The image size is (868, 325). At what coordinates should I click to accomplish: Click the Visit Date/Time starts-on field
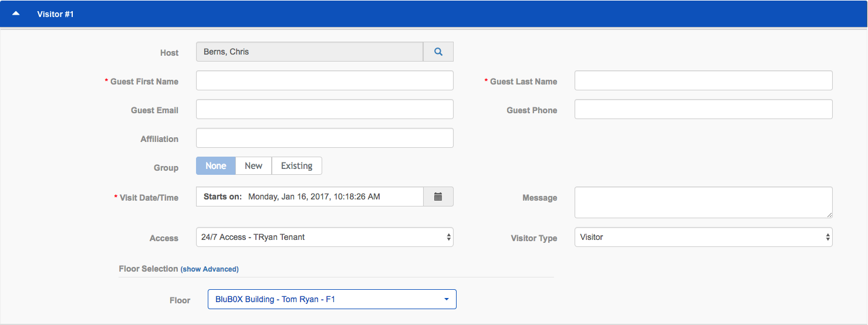[309, 197]
